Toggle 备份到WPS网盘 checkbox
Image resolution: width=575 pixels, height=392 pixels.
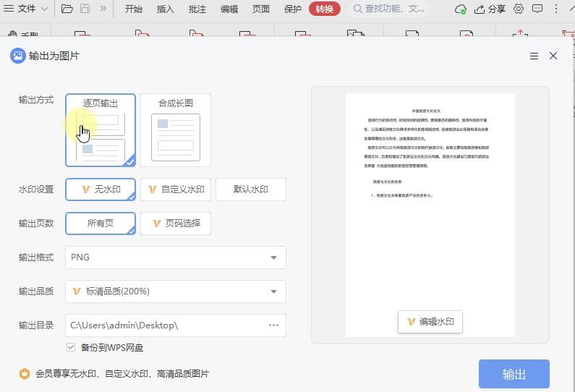pyautogui.click(x=71, y=348)
